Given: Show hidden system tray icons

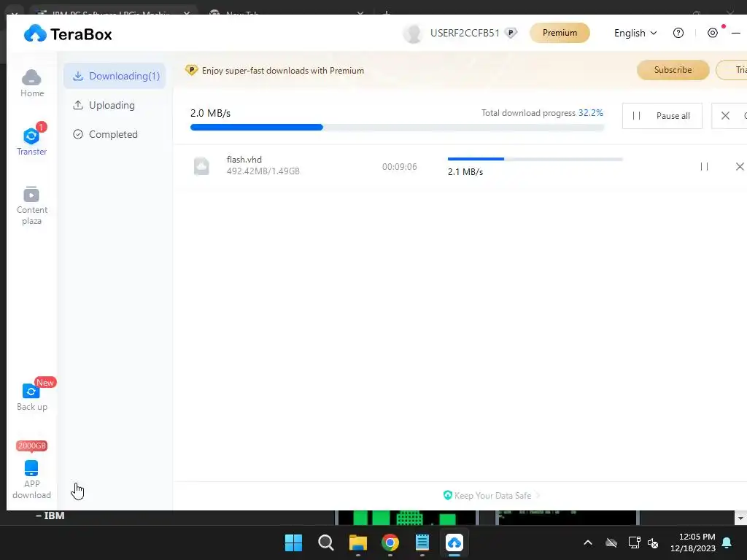Looking at the screenshot, I should [x=588, y=542].
